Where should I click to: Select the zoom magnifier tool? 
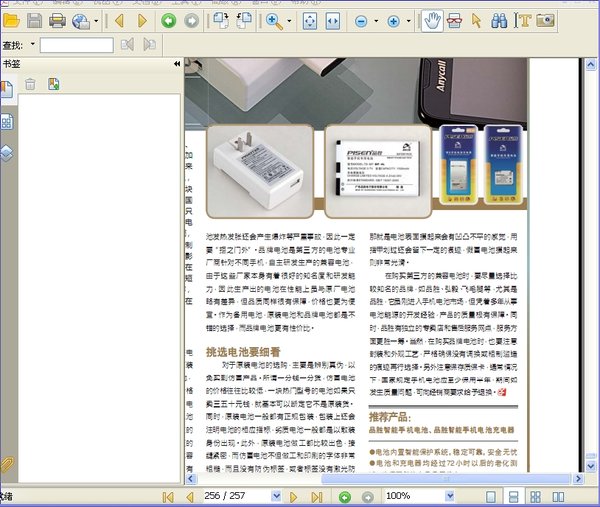[x=274, y=21]
